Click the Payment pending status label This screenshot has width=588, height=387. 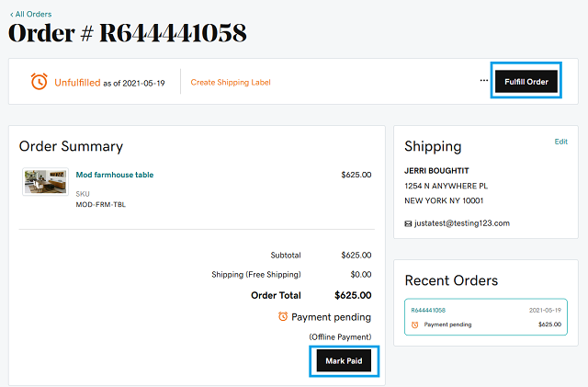pyautogui.click(x=331, y=317)
